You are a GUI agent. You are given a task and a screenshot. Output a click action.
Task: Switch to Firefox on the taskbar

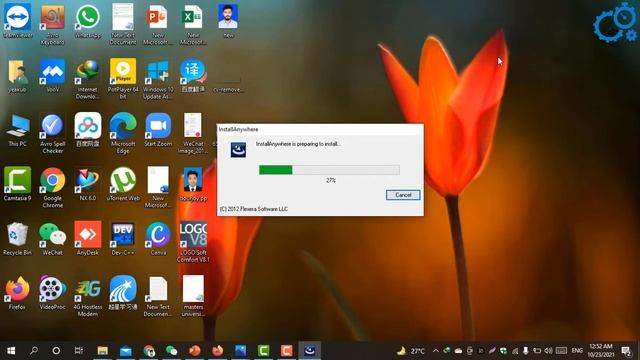click(x=218, y=351)
